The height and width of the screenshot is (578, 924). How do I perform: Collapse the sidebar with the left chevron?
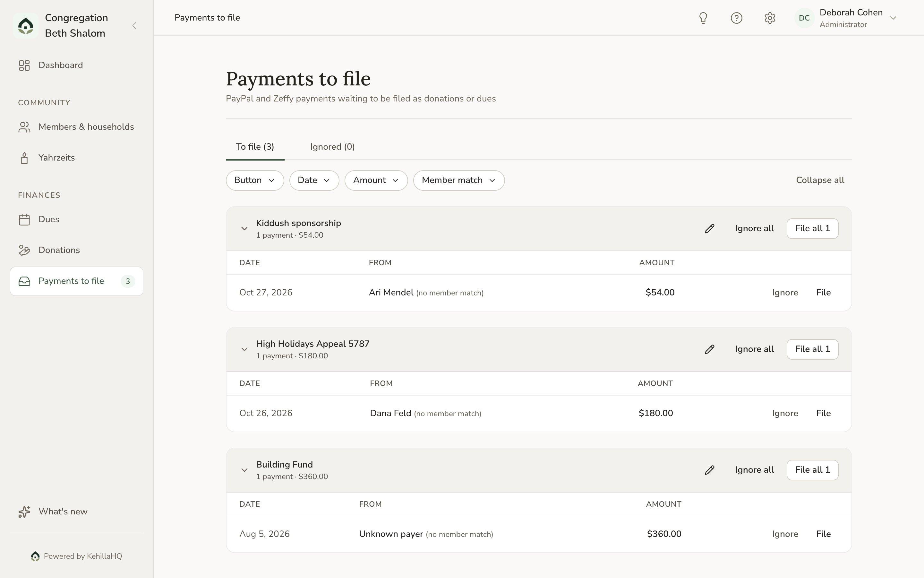click(x=134, y=26)
